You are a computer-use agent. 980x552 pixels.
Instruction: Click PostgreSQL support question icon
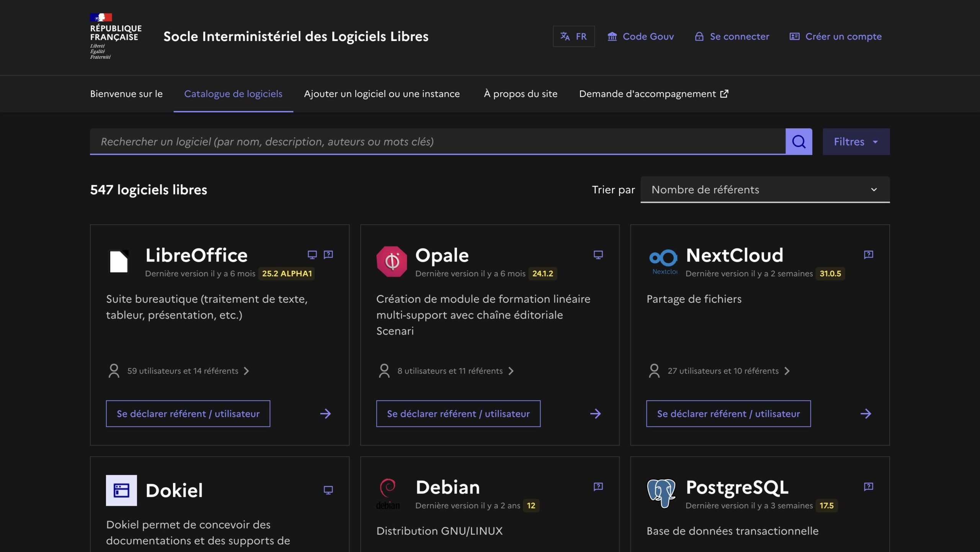(868, 487)
